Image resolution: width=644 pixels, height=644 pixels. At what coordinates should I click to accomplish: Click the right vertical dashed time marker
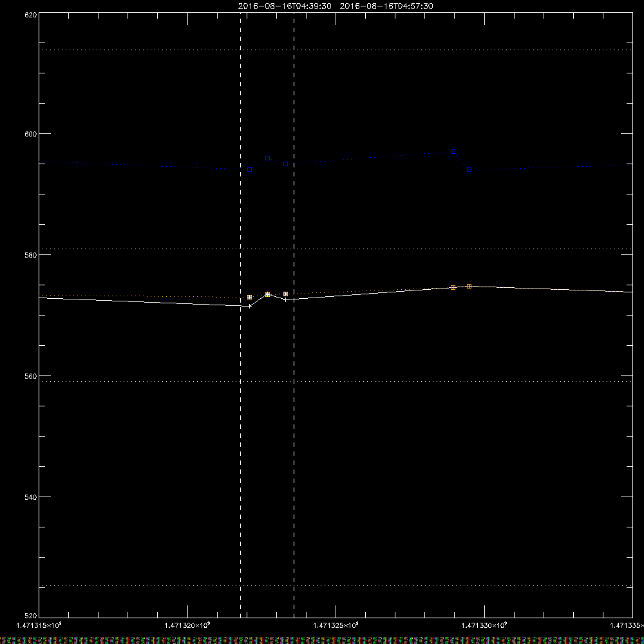(x=294, y=315)
